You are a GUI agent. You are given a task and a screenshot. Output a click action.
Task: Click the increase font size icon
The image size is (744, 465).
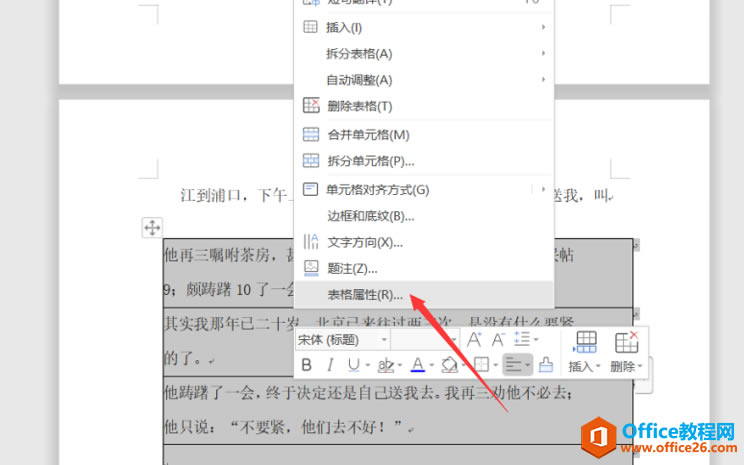pos(474,340)
